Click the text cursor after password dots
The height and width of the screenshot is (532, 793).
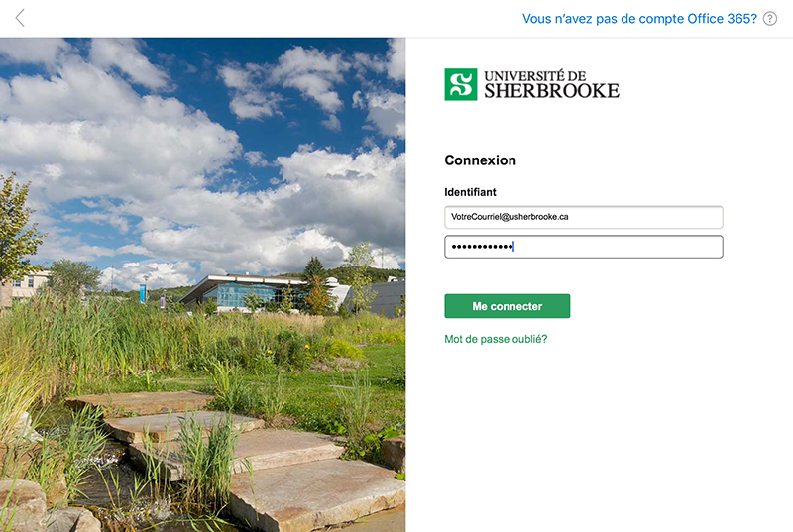[x=513, y=247]
